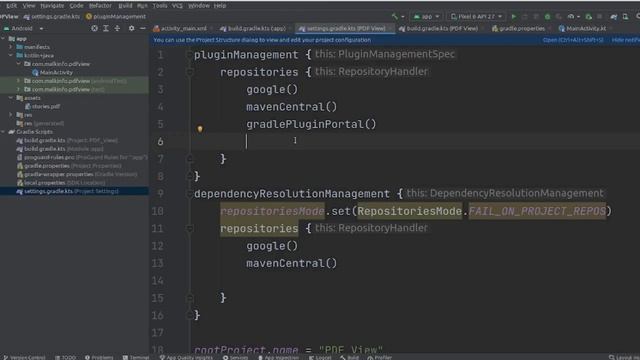Select com.malikinfo.pdfview (androidTest) package
This screenshot has height=360, width=640.
tap(75, 81)
